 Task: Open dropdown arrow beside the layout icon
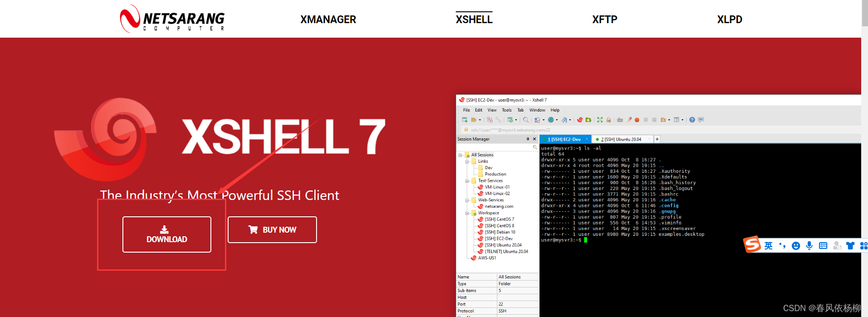[683, 120]
